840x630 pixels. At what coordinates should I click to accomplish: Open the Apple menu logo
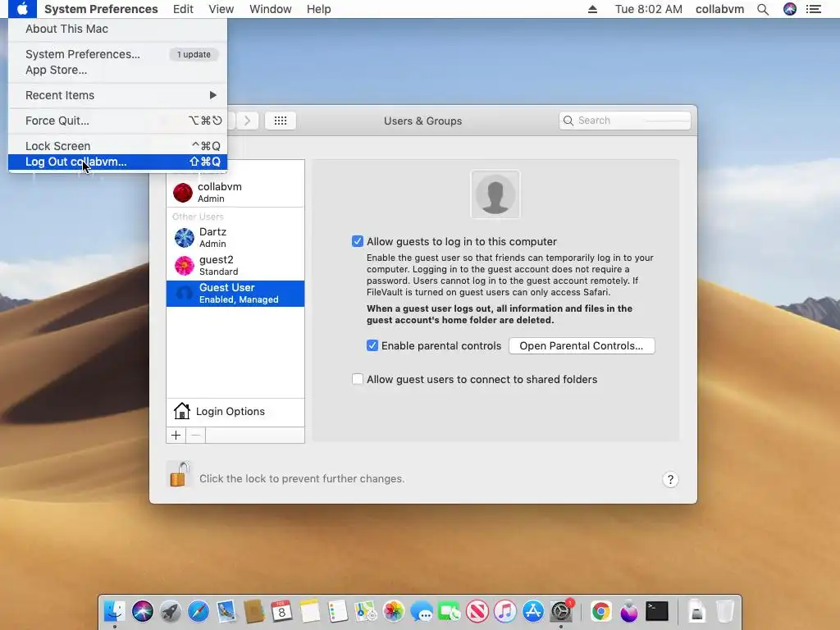click(x=22, y=9)
